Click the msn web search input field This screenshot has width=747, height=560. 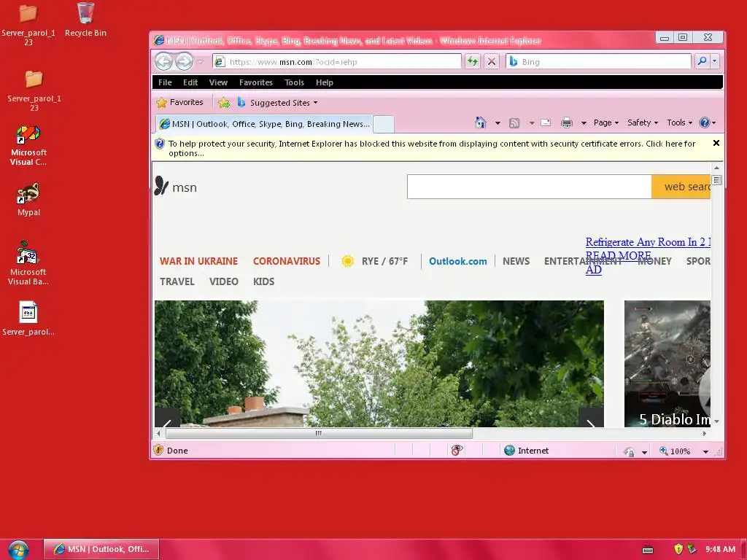530,187
